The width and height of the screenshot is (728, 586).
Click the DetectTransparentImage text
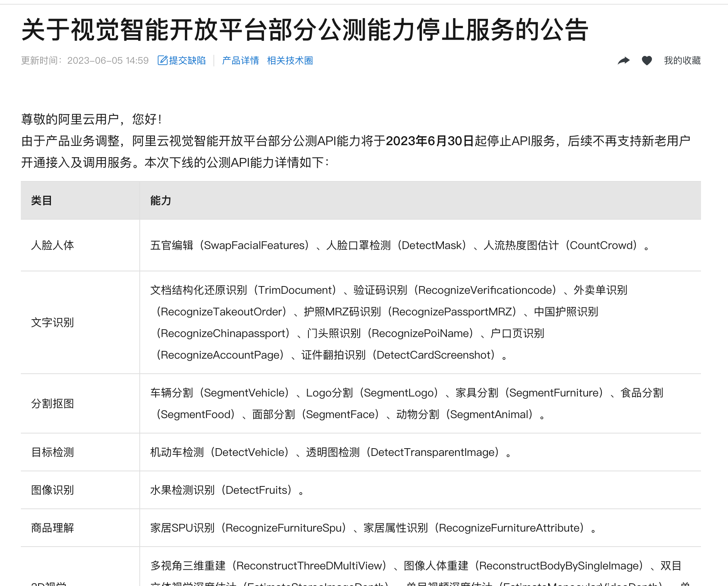pyautogui.click(x=433, y=452)
